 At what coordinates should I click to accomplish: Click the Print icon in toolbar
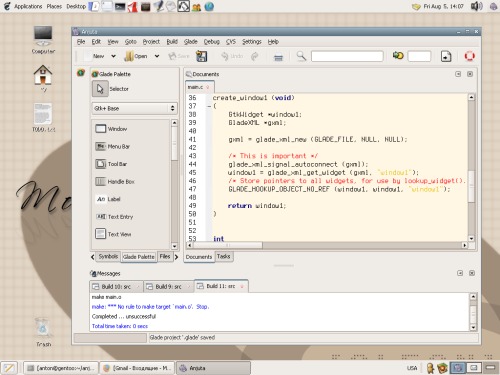[278, 57]
